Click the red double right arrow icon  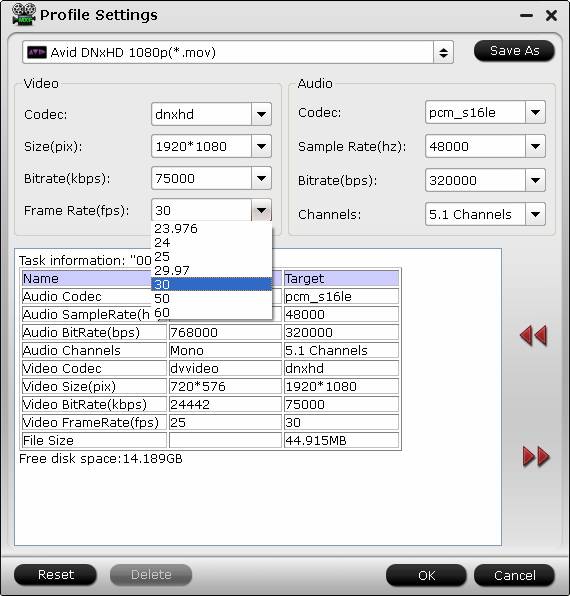[536, 456]
